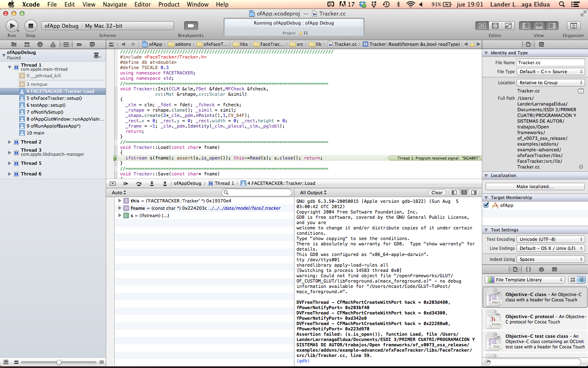Viewport: 588px width, 368px height.
Task: Show only the console pane
Action: coord(474,193)
